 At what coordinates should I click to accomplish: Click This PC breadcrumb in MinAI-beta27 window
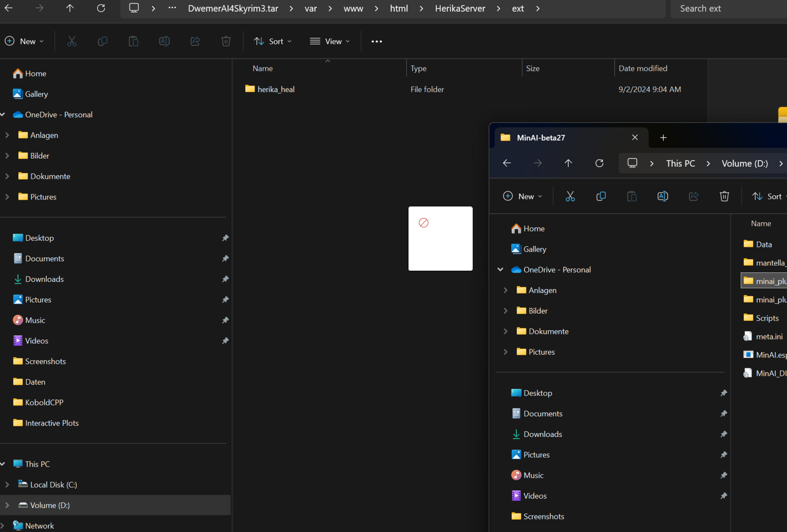(681, 163)
